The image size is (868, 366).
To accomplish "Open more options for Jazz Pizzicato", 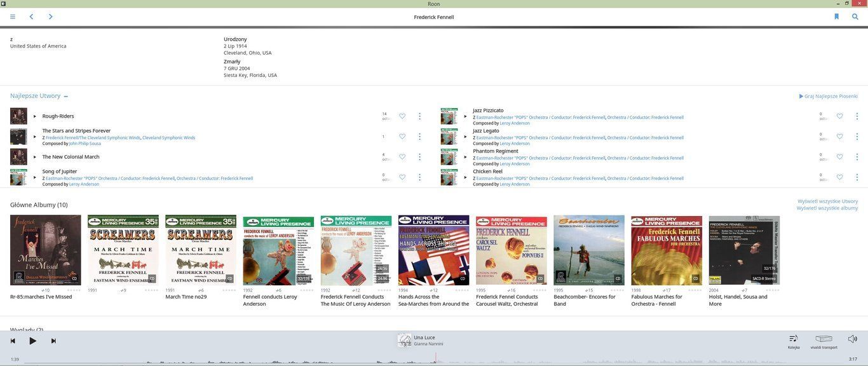I will tap(857, 116).
